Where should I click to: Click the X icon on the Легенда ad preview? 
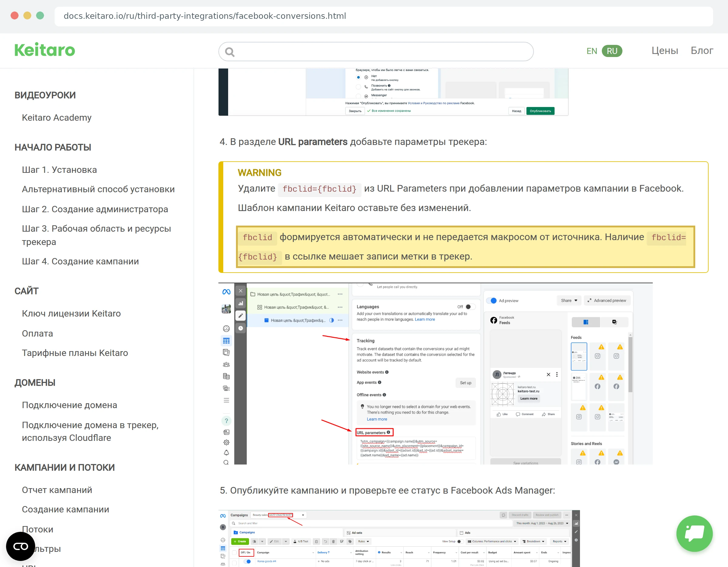[x=548, y=374]
